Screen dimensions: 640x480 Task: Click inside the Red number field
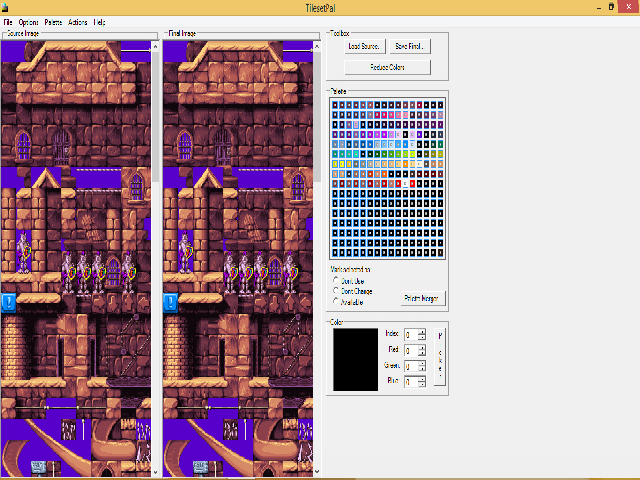point(411,350)
